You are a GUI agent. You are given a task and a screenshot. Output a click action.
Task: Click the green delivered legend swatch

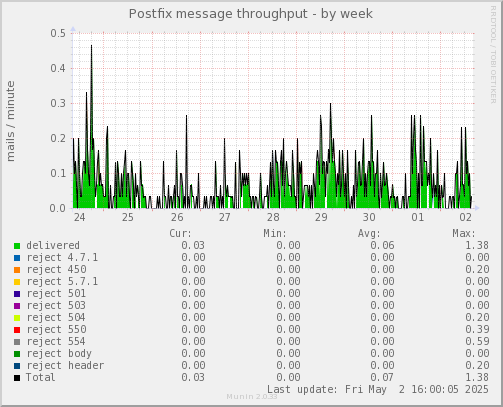click(x=17, y=246)
